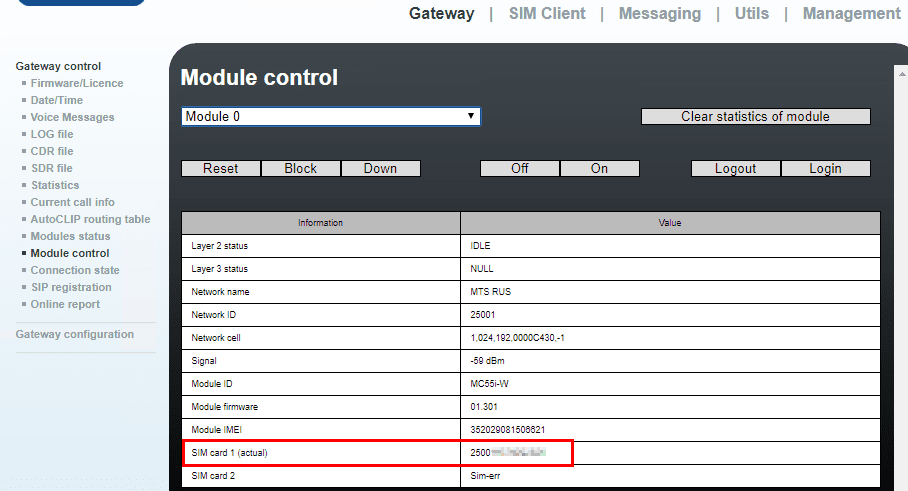Open CDR file sidebar link
Image resolution: width=908 pixels, height=491 pixels.
(x=52, y=151)
